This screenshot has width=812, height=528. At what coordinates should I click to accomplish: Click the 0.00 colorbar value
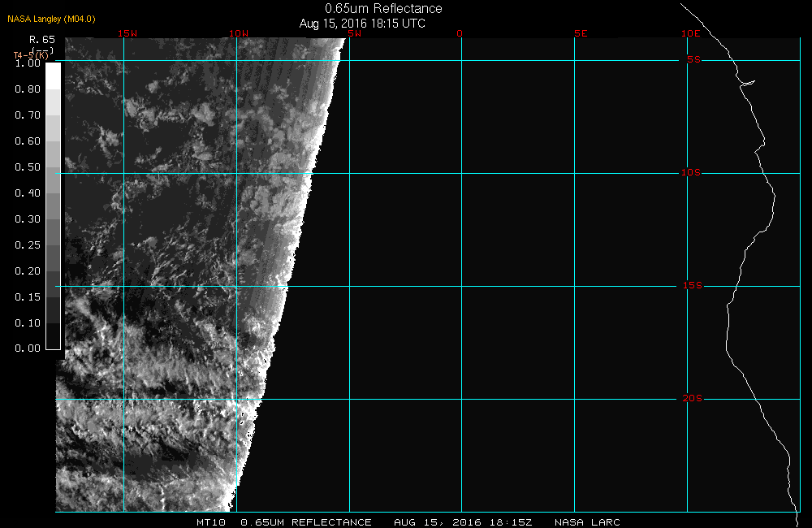(x=28, y=348)
